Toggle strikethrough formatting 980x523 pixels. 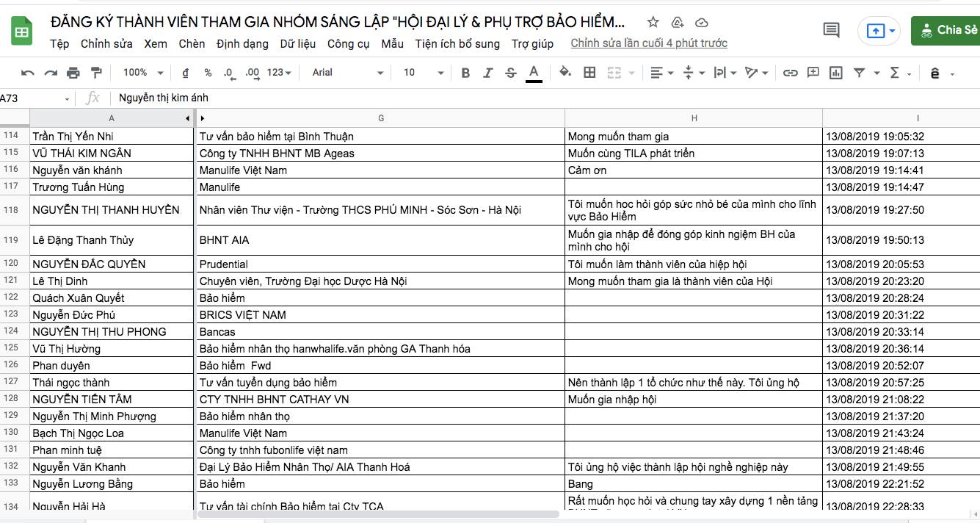[510, 73]
